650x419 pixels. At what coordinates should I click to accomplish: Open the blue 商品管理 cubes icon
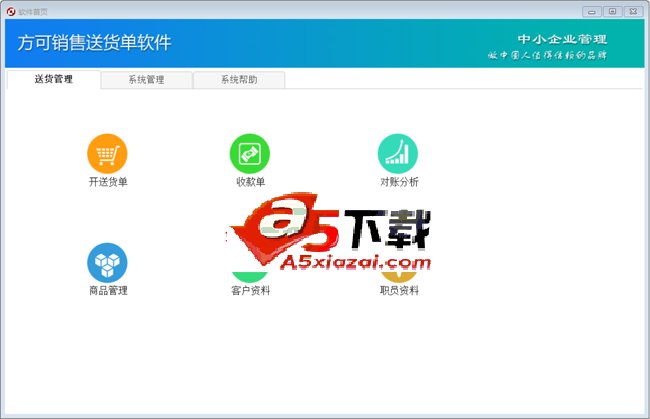coord(107,262)
